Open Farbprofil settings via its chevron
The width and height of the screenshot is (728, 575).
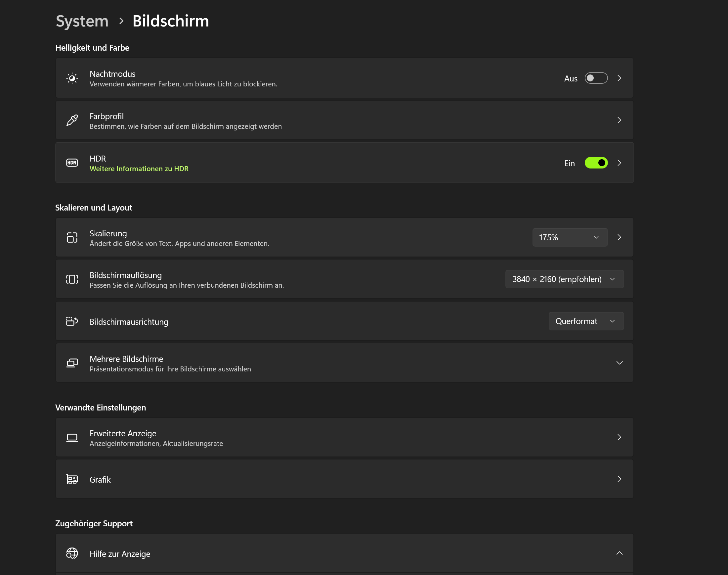tap(619, 120)
